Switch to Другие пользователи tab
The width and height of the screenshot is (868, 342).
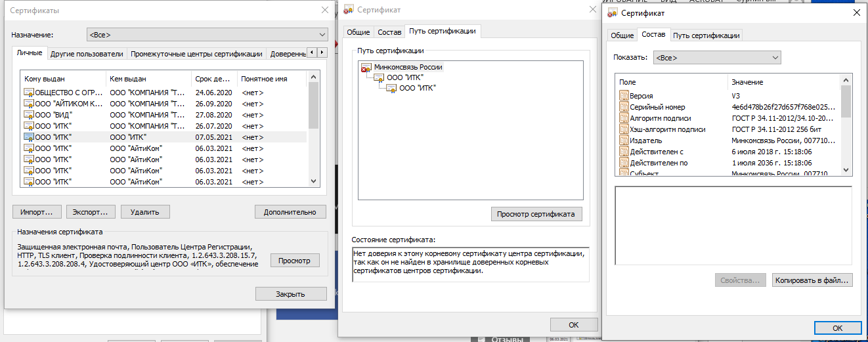tap(87, 54)
